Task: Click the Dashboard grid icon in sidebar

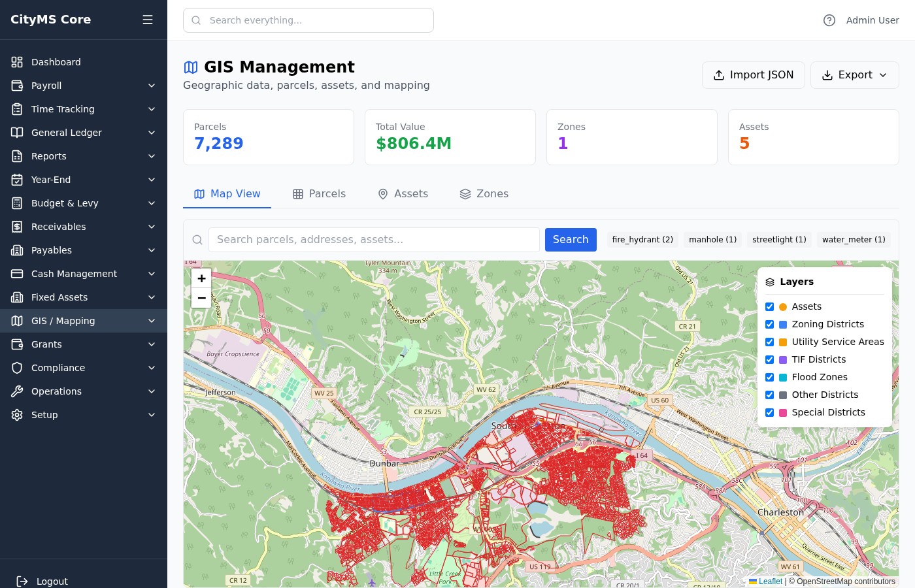Action: tap(16, 61)
